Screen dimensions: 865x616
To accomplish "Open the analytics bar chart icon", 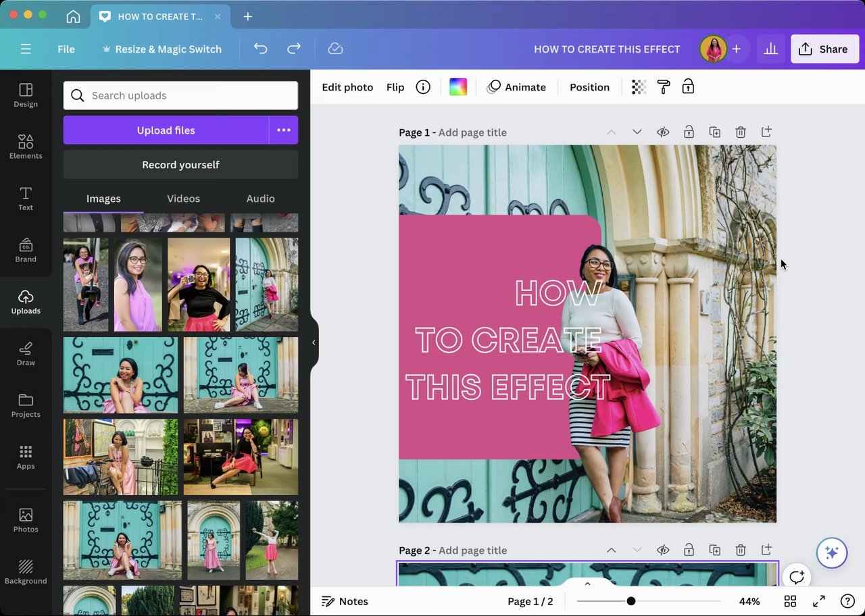I will [x=770, y=49].
